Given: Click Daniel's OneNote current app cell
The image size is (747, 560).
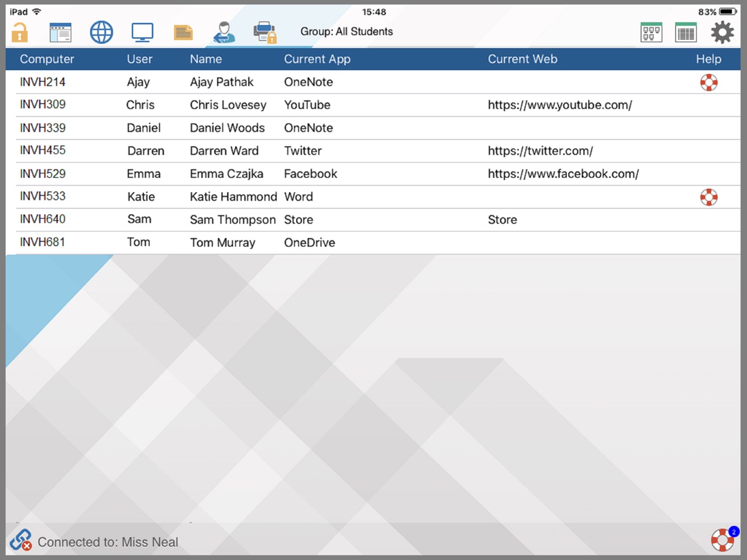Looking at the screenshot, I should click(308, 128).
